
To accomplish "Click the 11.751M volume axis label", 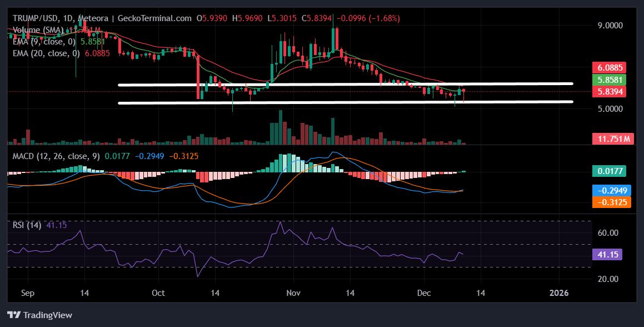I will (x=613, y=139).
